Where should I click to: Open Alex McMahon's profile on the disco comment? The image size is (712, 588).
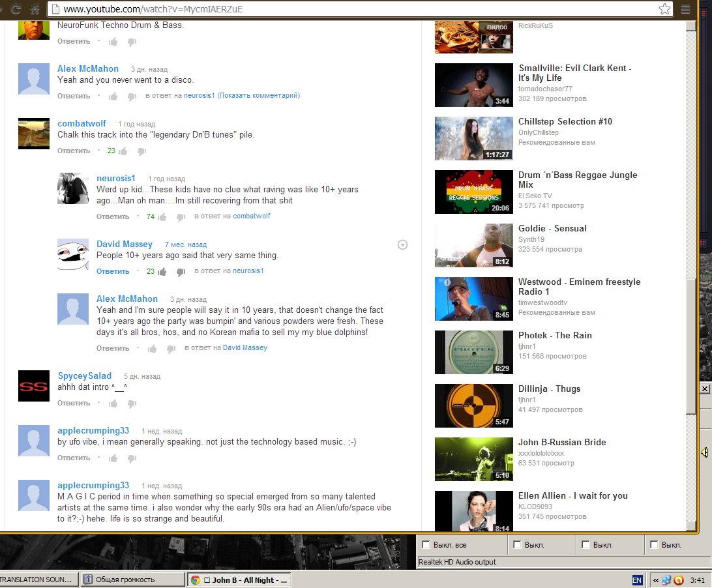(87, 68)
